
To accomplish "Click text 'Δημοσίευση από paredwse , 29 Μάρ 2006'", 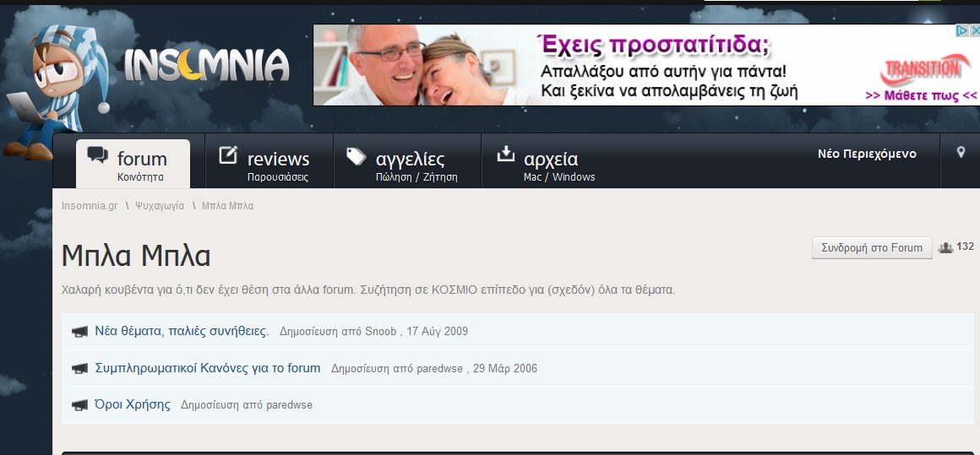I will tap(433, 368).
